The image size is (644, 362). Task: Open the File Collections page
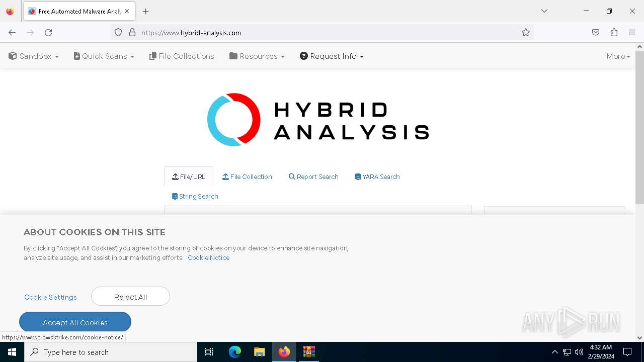pos(182,56)
